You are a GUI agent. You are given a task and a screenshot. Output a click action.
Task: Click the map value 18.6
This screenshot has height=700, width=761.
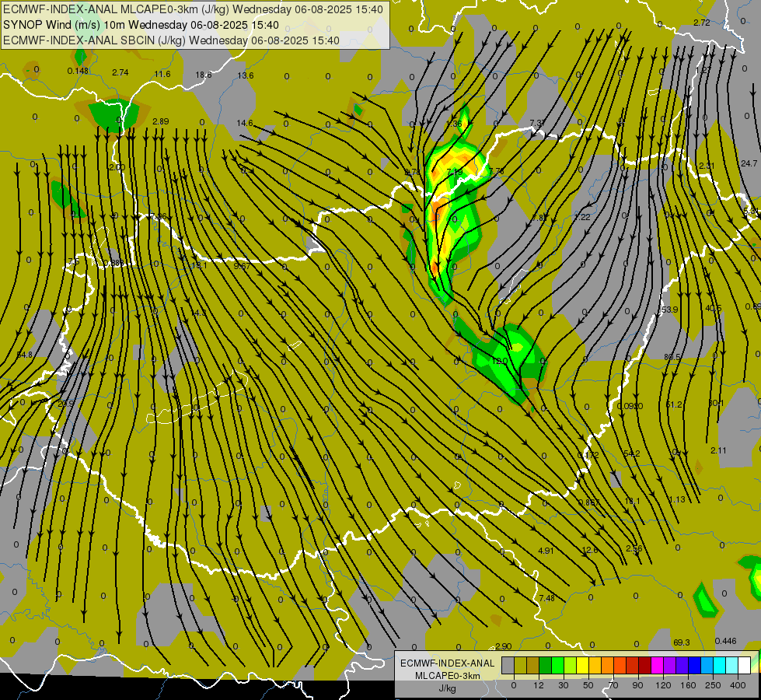[204, 75]
